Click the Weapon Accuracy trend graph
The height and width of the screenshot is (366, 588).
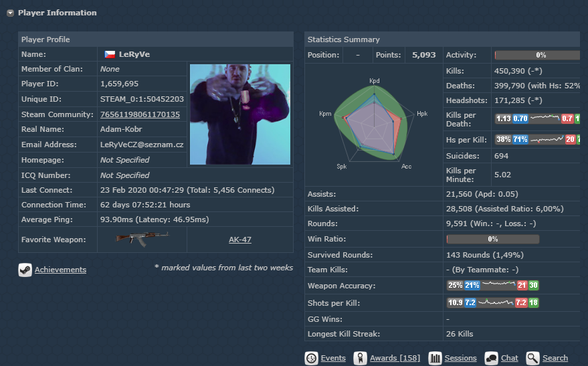tap(499, 284)
